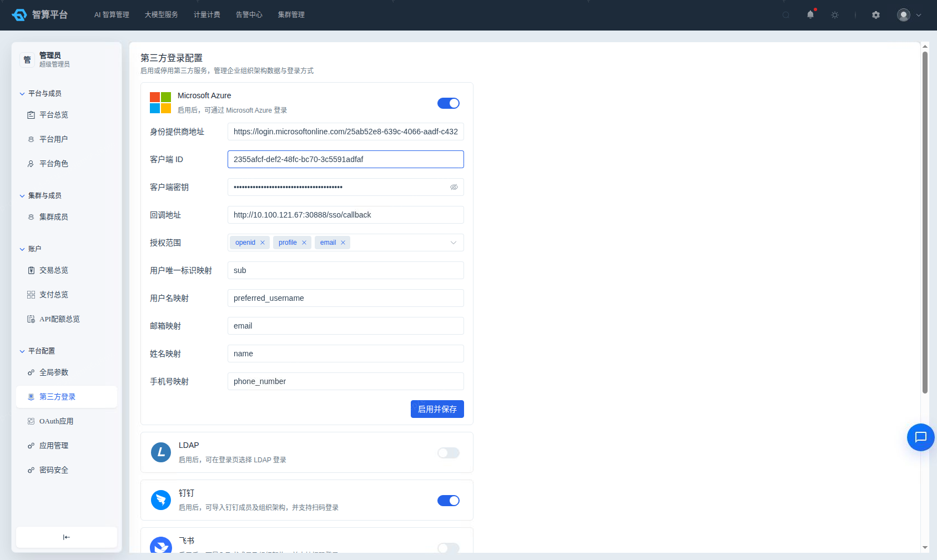Click the 启用并保存 button

[x=437, y=409]
